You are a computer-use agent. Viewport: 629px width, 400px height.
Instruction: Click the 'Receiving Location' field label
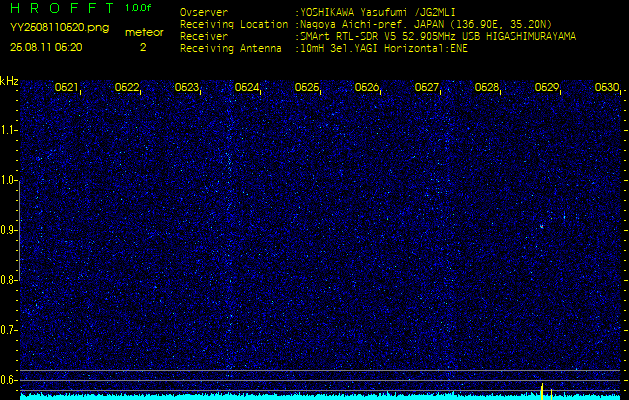(234, 24)
